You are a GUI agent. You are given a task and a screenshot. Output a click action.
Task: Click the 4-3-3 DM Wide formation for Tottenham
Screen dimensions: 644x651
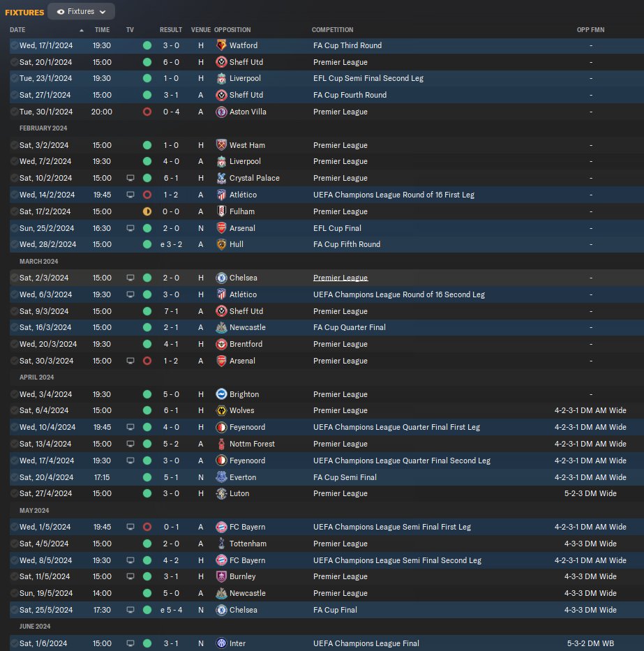tap(590, 544)
